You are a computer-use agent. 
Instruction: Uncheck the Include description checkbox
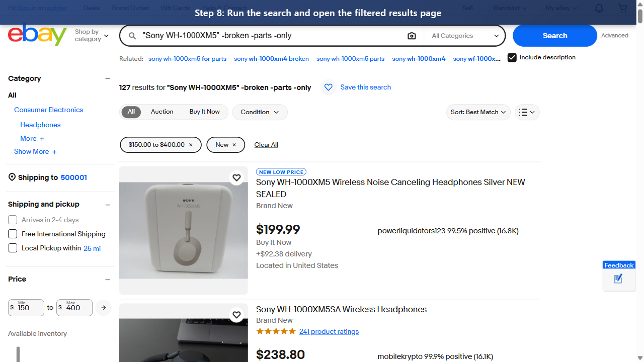click(x=512, y=57)
